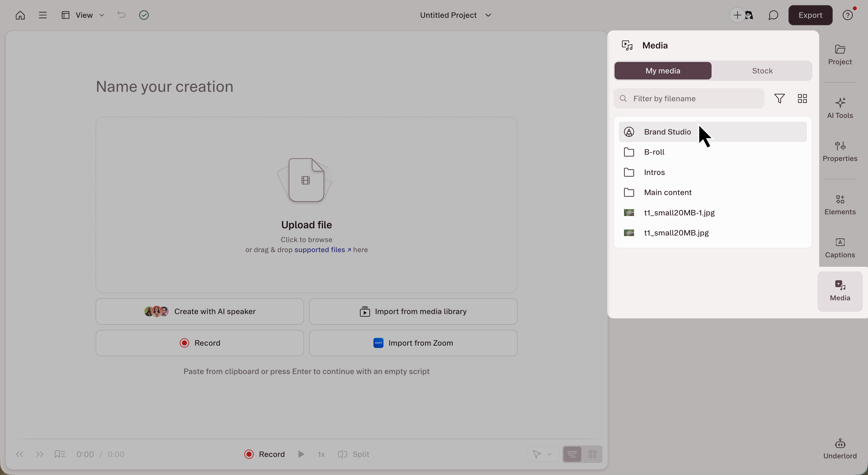This screenshot has width=868, height=475.
Task: Open the AI Tools sidebar panel
Action: [840, 108]
